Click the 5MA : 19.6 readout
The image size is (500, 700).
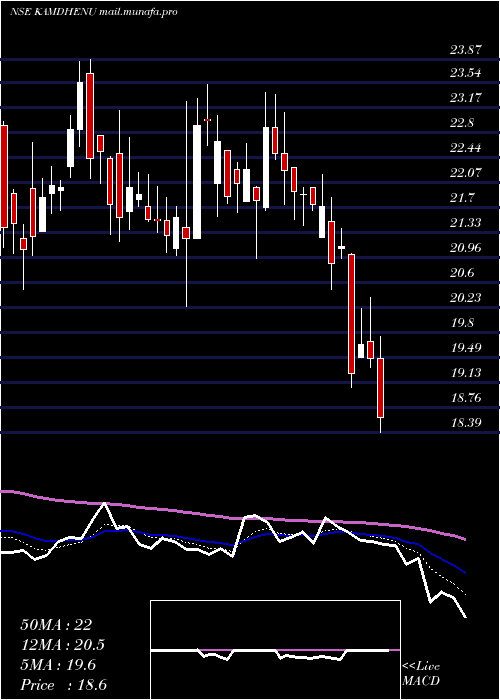tap(58, 666)
